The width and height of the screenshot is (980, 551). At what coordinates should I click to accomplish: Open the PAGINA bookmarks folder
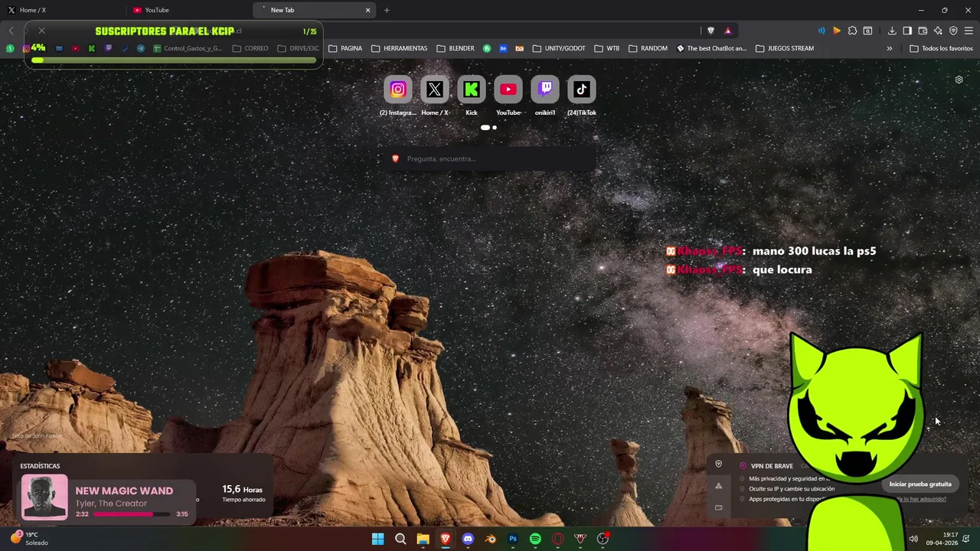pyautogui.click(x=345, y=48)
